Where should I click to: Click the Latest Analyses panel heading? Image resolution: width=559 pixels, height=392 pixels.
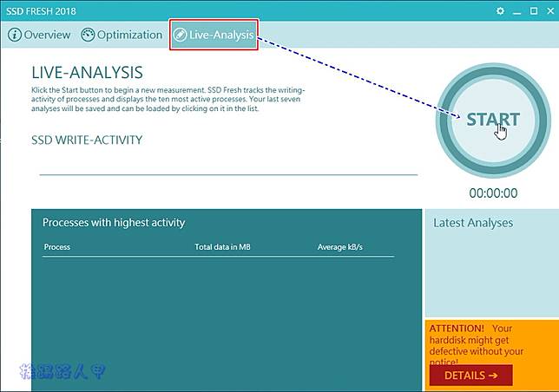click(x=473, y=223)
